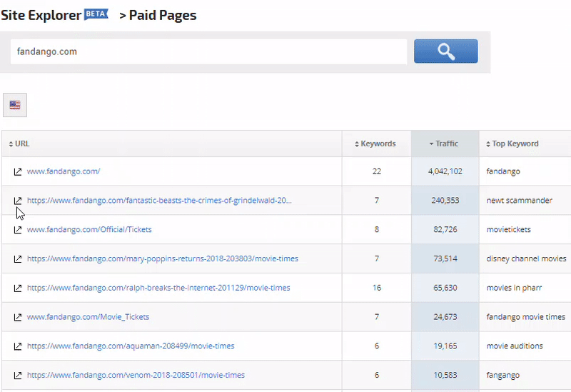Open external link icon for mary-poppins-returns row
571x392 pixels.
pos(18,258)
